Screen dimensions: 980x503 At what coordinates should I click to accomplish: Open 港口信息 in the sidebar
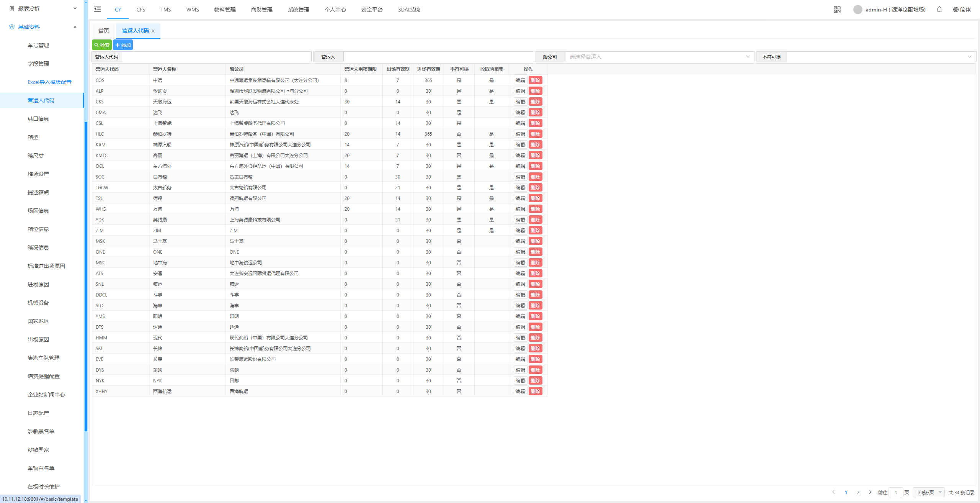38,119
